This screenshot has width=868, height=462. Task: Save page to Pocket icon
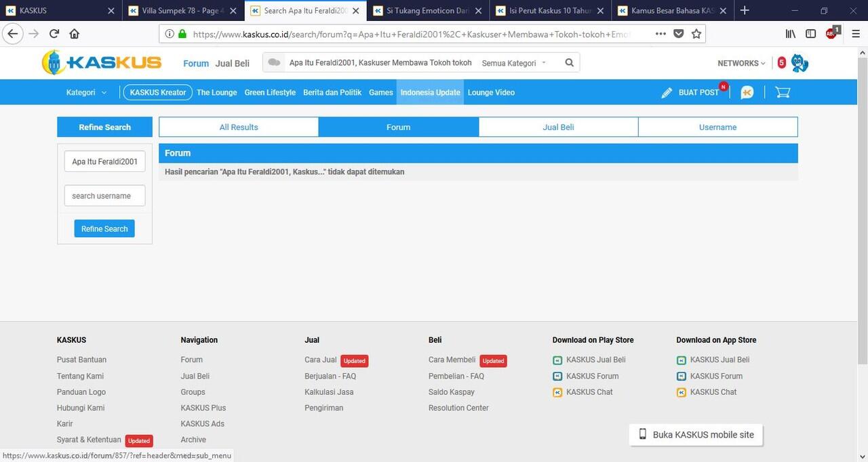pos(679,34)
